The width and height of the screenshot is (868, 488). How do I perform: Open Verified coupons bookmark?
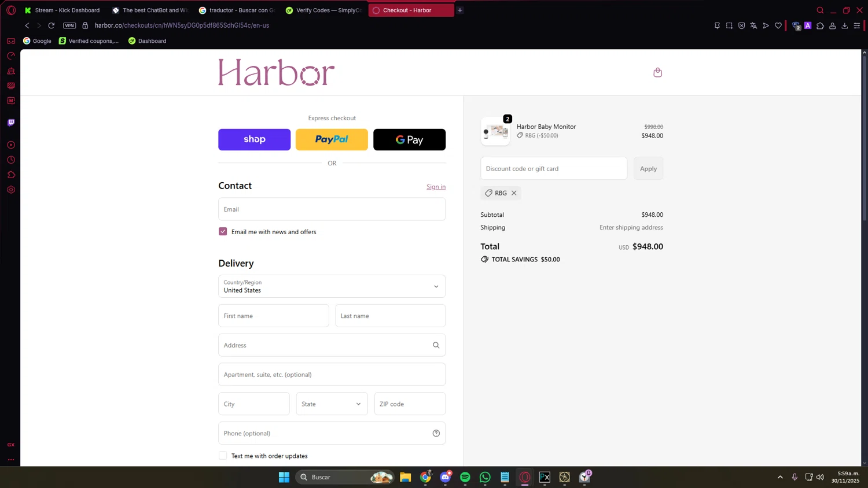89,41
